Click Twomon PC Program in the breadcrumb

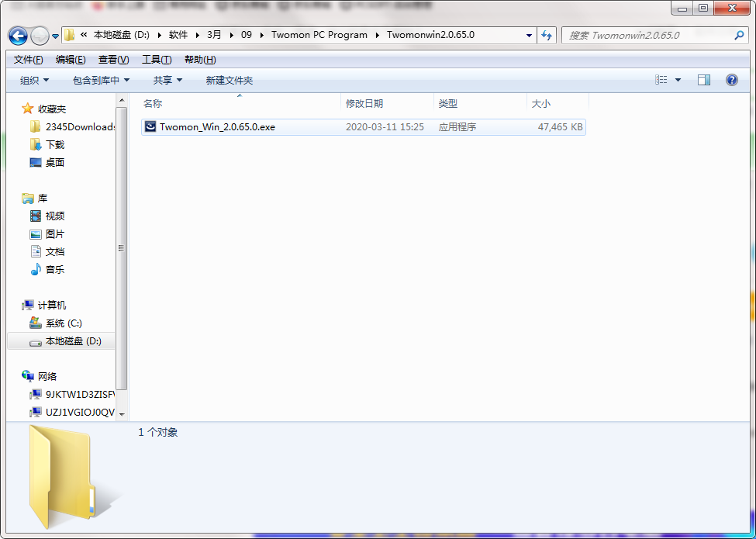point(319,35)
